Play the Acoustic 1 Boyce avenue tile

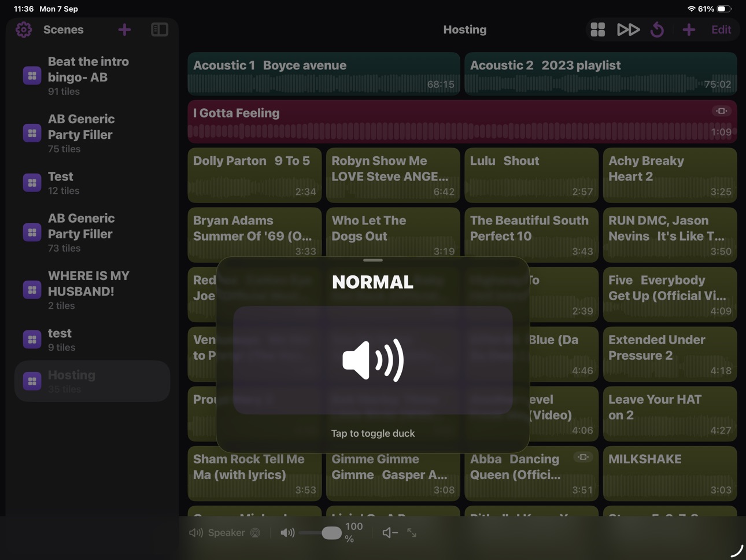(x=324, y=74)
